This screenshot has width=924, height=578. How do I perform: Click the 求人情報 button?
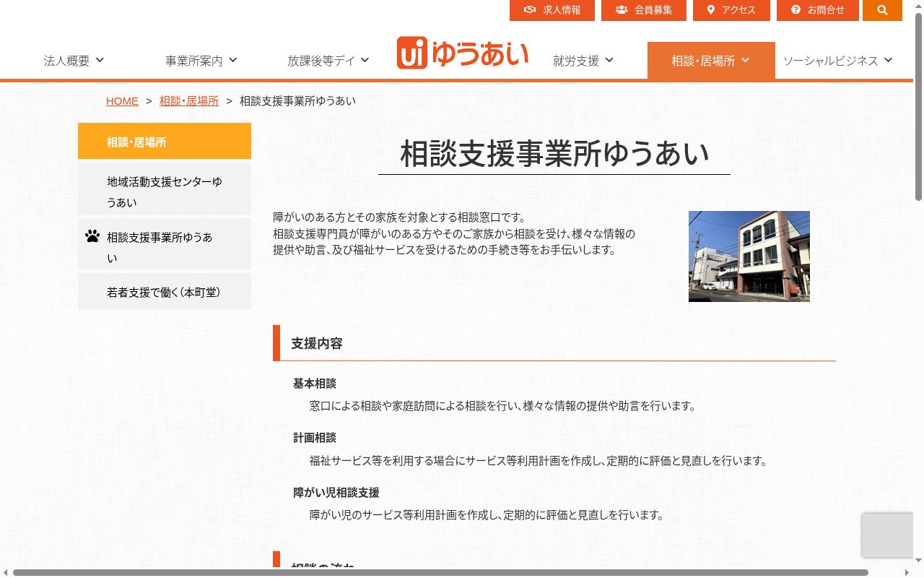(x=552, y=10)
